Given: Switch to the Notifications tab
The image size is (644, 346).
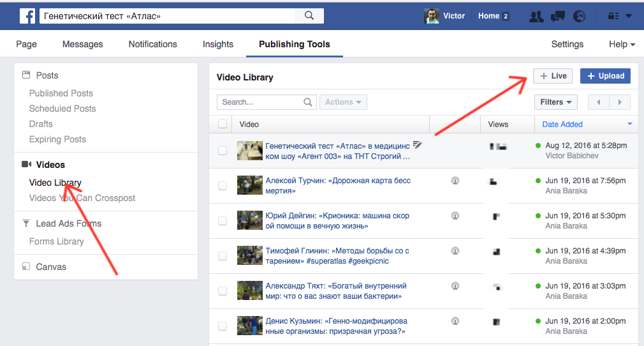Looking at the screenshot, I should (x=153, y=44).
